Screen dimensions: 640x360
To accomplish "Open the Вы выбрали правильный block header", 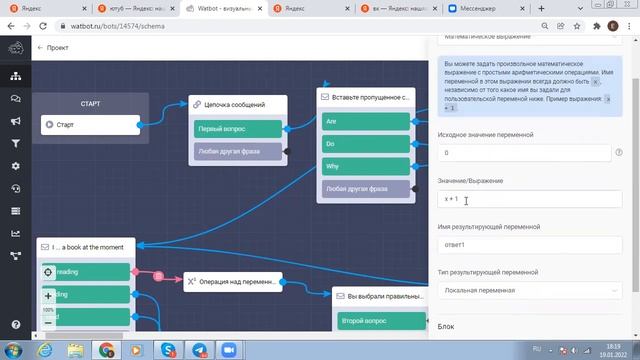I will [380, 296].
